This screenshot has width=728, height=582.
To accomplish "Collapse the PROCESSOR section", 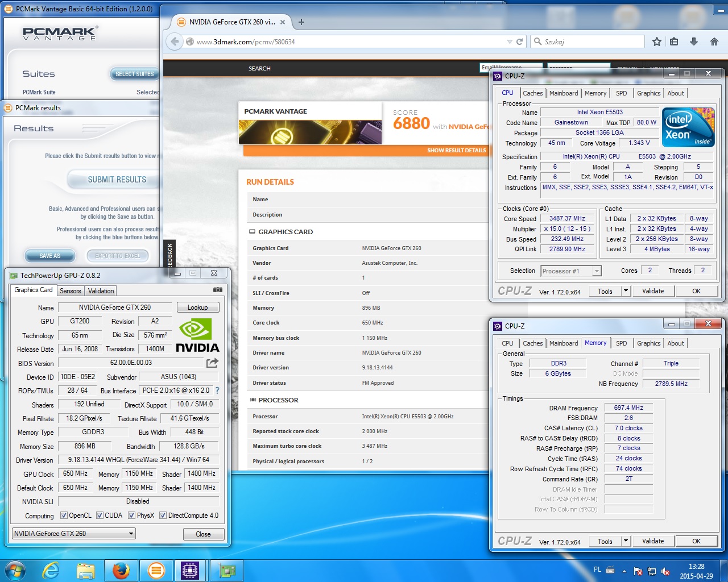I will (x=252, y=400).
